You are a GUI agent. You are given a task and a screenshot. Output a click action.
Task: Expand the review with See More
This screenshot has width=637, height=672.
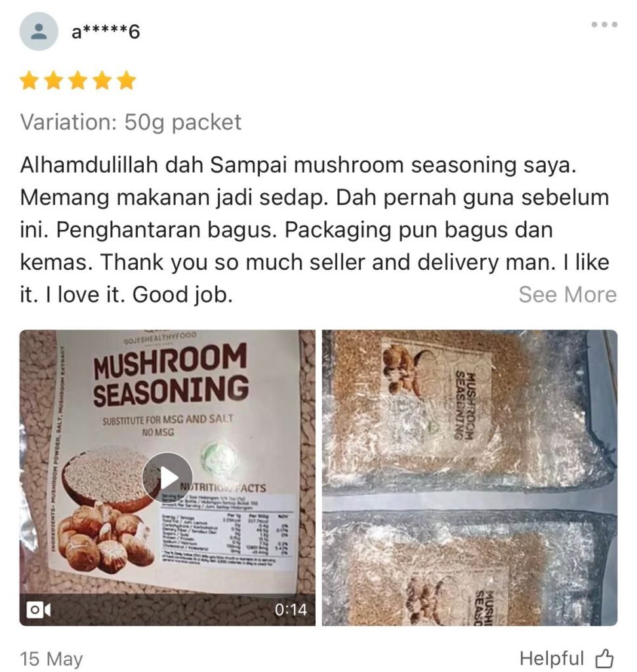tap(567, 295)
